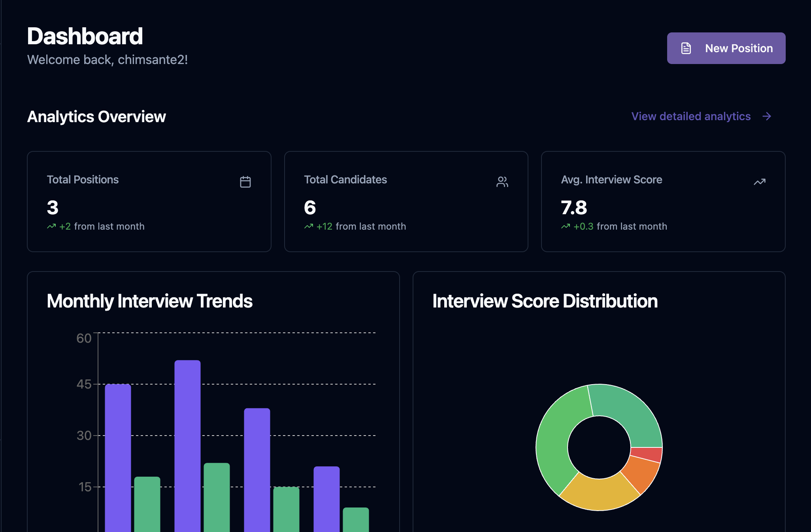Click the Avg. Interview Score label
The image size is (811, 532).
611,179
